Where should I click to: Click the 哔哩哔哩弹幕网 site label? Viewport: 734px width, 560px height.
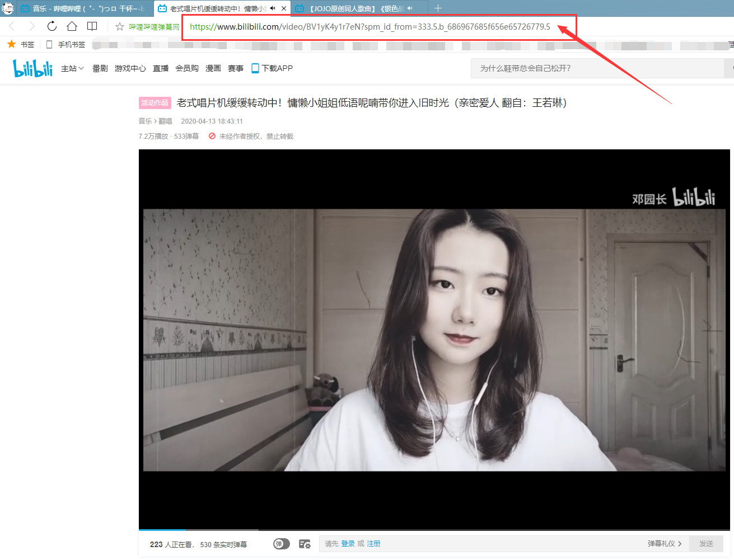[x=154, y=27]
